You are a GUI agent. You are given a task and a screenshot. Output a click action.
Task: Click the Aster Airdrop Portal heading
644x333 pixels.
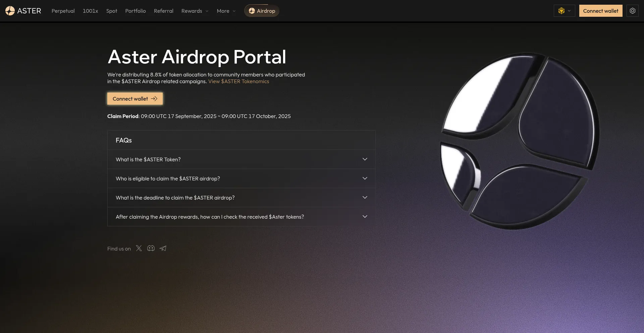[x=197, y=57]
